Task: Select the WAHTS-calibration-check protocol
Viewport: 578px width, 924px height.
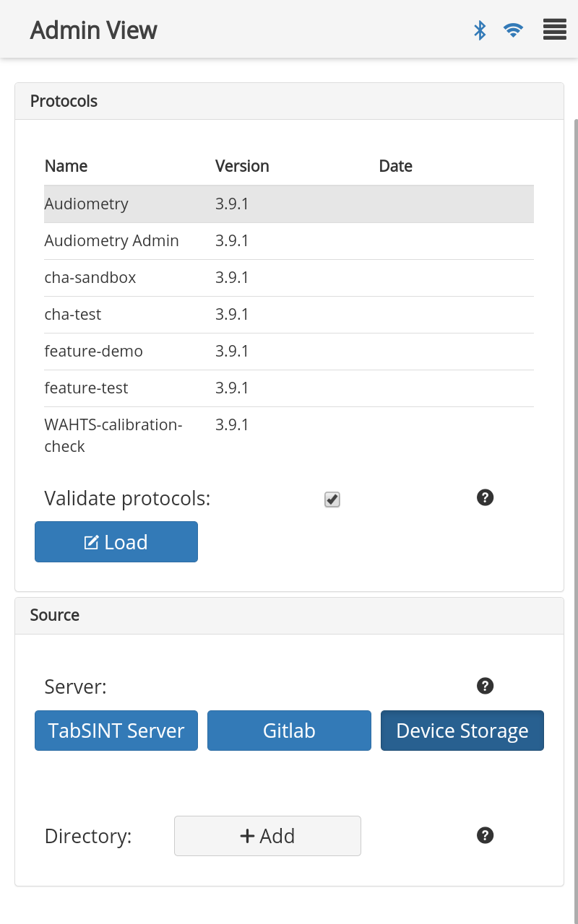Action: point(288,435)
